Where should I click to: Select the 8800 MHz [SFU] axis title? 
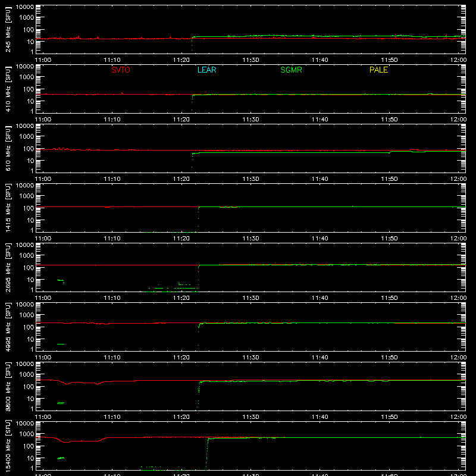8,386
